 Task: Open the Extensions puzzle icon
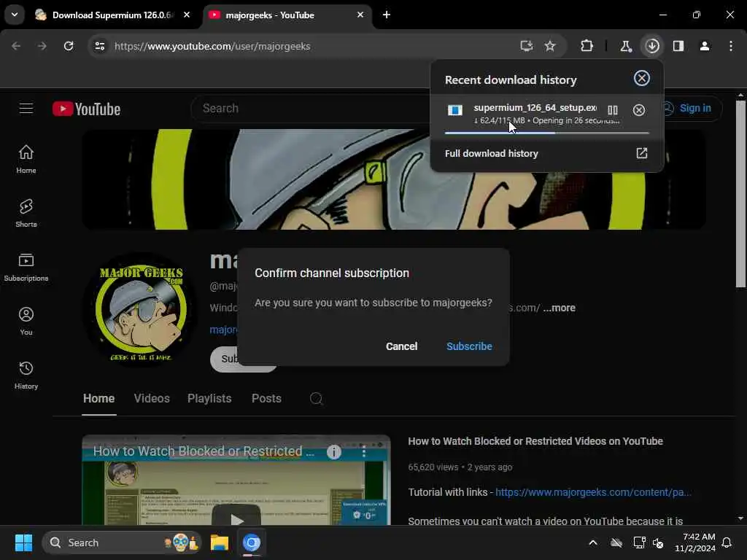tap(587, 46)
